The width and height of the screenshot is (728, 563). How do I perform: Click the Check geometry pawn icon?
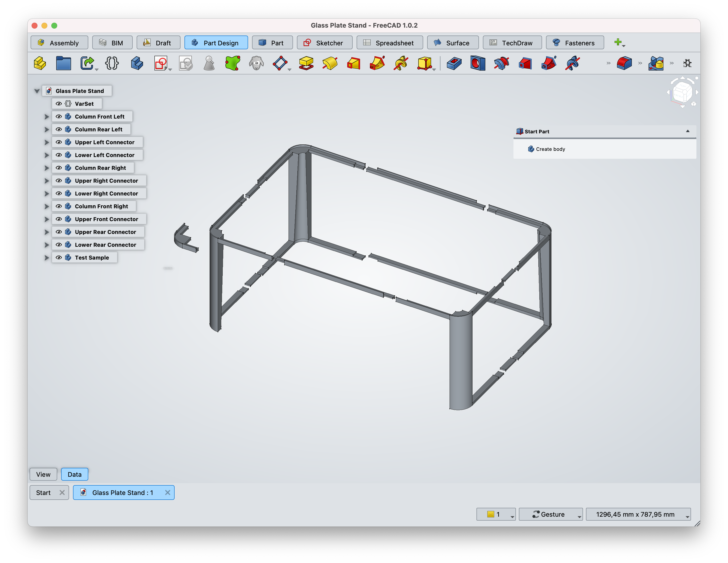[209, 63]
